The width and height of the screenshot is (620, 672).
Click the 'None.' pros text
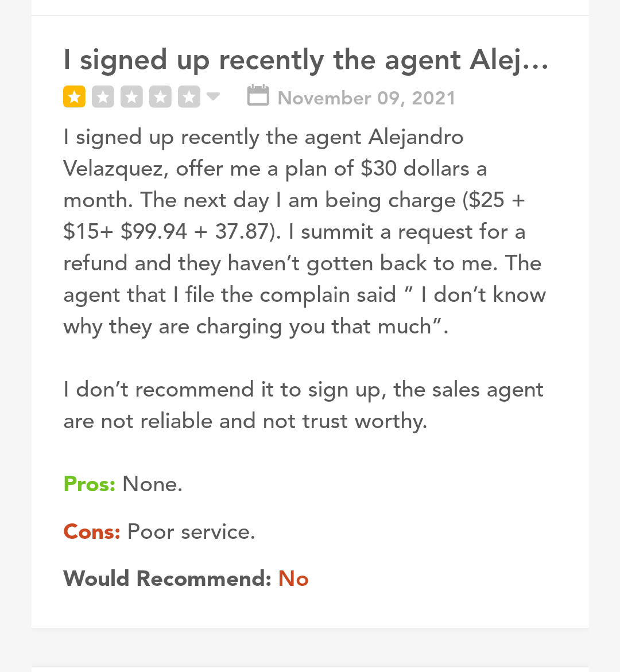pos(152,484)
